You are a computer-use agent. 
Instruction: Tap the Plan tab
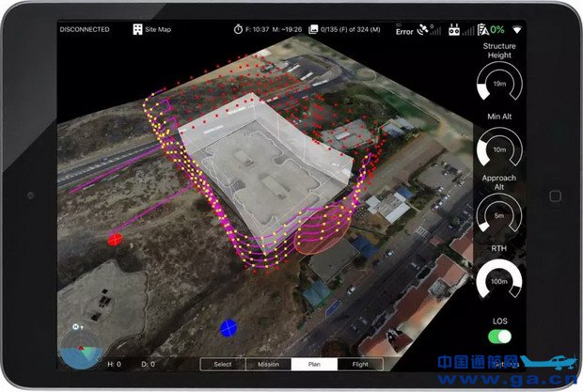(x=314, y=364)
